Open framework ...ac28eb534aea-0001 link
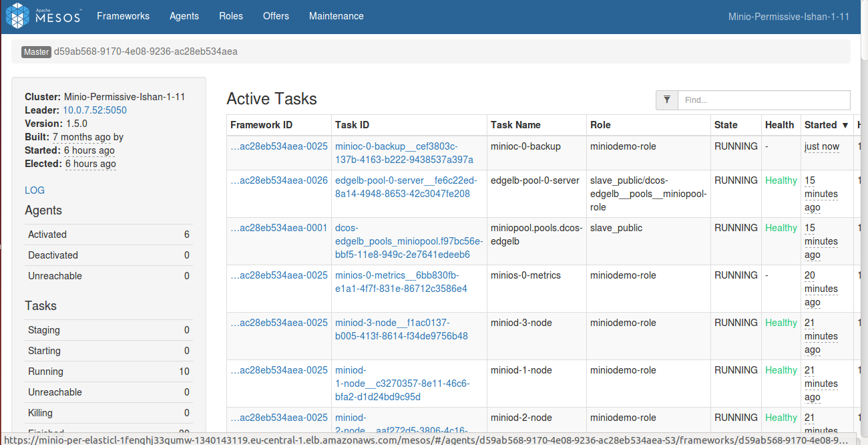Image resolution: width=868 pixels, height=445 pixels. coord(279,228)
